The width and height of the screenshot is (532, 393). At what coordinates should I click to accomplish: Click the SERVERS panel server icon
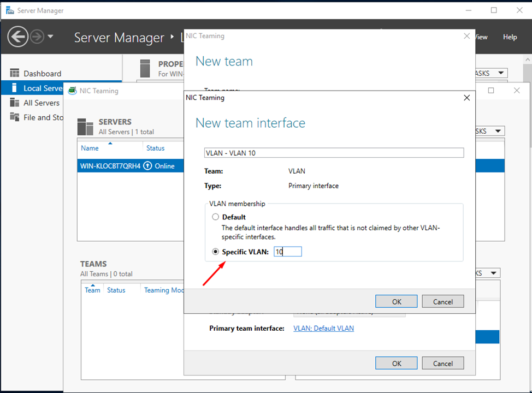tap(85, 126)
